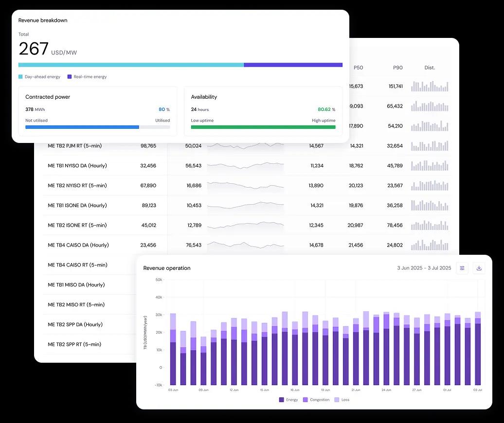The width and height of the screenshot is (504, 423).
Task: Click the tallest bar in Revenue operation chart
Action: coord(366,340)
